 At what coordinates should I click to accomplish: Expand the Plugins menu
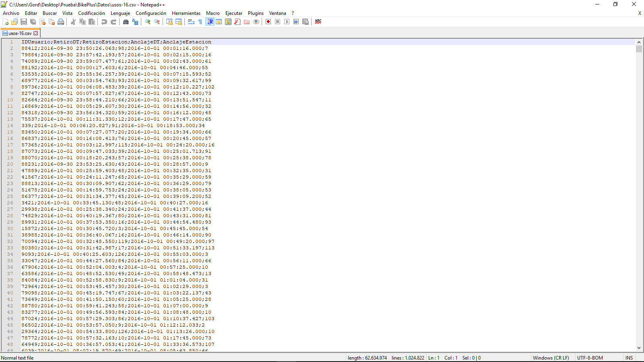pos(256,13)
